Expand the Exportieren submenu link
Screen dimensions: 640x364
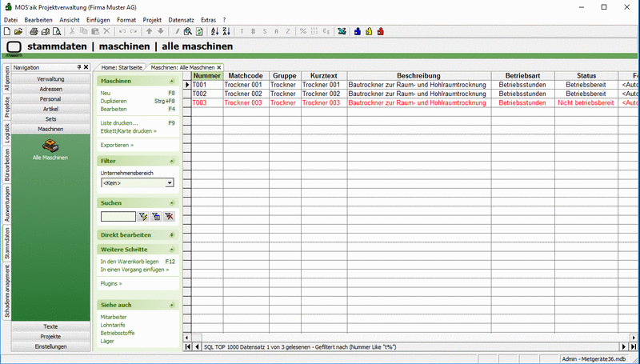coord(117,145)
